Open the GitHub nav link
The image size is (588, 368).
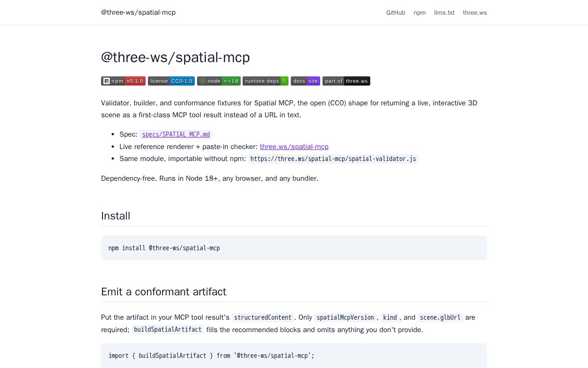pos(396,12)
